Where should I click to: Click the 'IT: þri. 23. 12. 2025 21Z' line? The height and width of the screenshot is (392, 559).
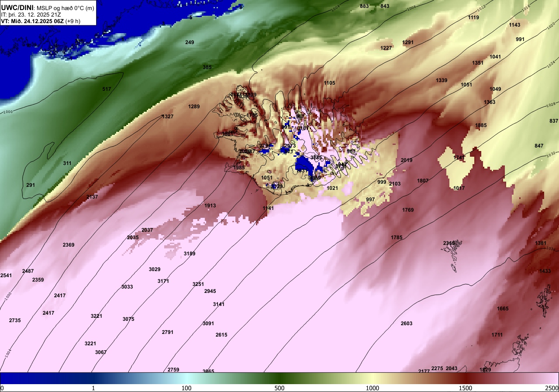(x=30, y=14)
